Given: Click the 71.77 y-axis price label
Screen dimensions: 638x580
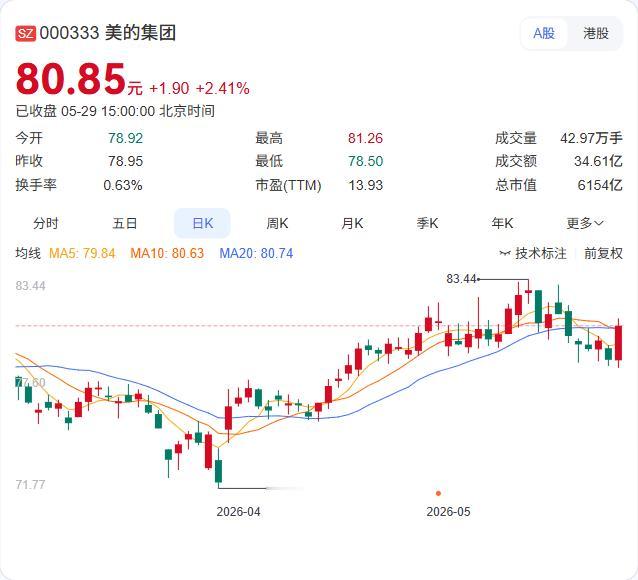Looking at the screenshot, I should click(x=31, y=484).
